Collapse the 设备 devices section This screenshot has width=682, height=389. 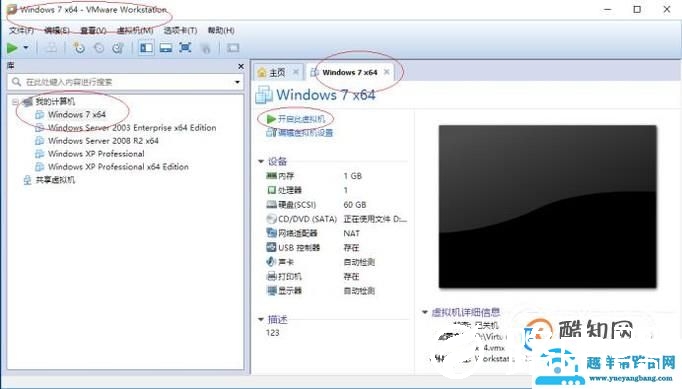tap(261, 161)
